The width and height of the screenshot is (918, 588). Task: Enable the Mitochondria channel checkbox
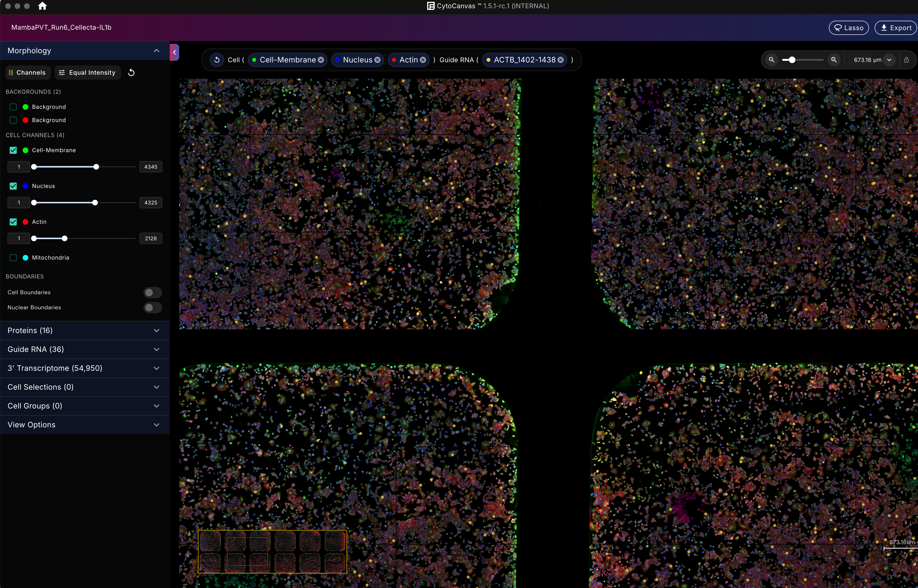[x=13, y=258]
